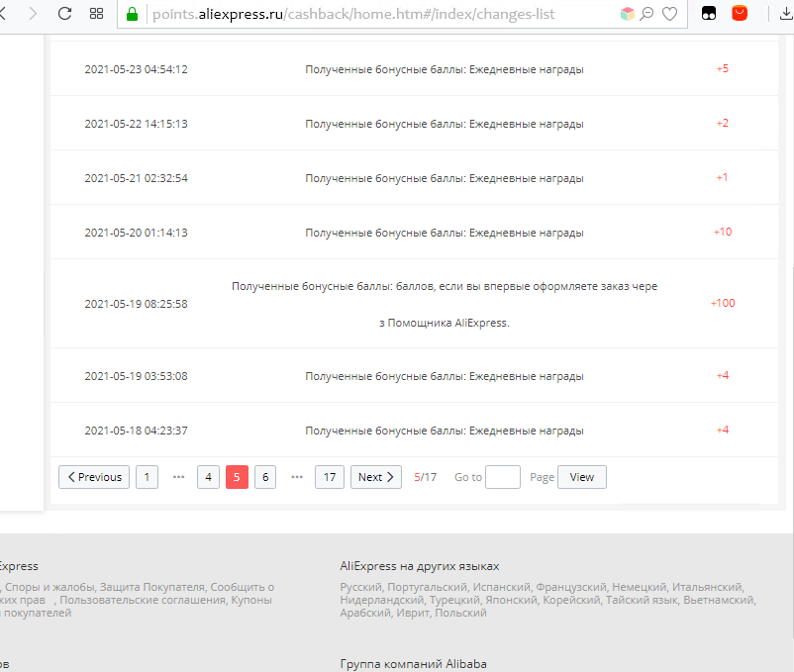The image size is (794, 672).
Task: Select current page 5 button
Action: click(237, 477)
